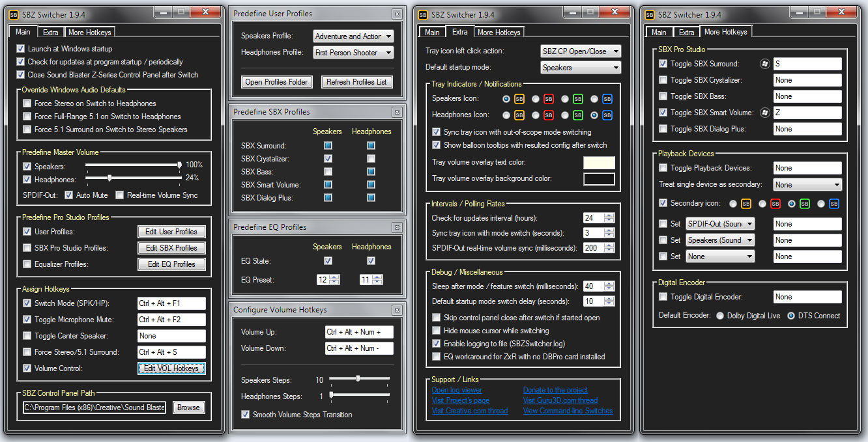
Task: Select green SB icon for Speakers Icon
Action: [578, 99]
